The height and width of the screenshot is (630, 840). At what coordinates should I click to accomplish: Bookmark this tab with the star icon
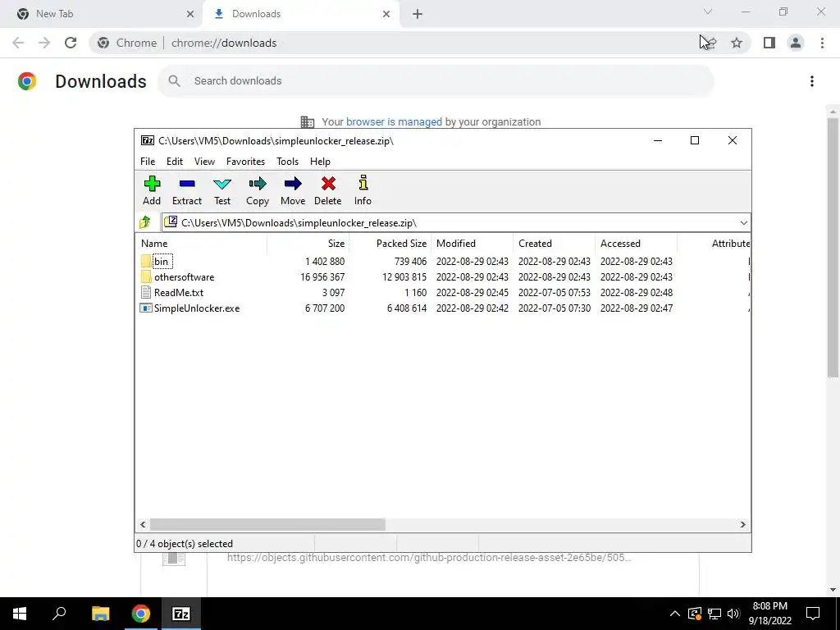tap(737, 43)
